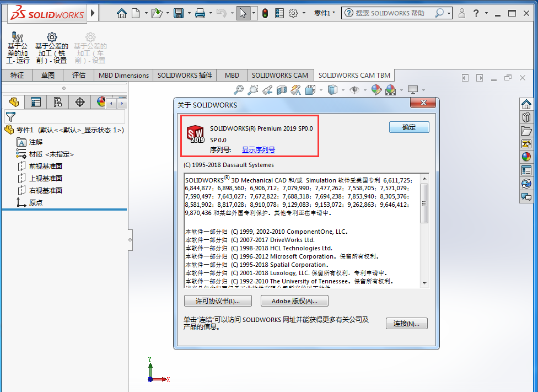538x392 pixels.
Task: Open the help search type dropdown
Action: tap(449, 13)
